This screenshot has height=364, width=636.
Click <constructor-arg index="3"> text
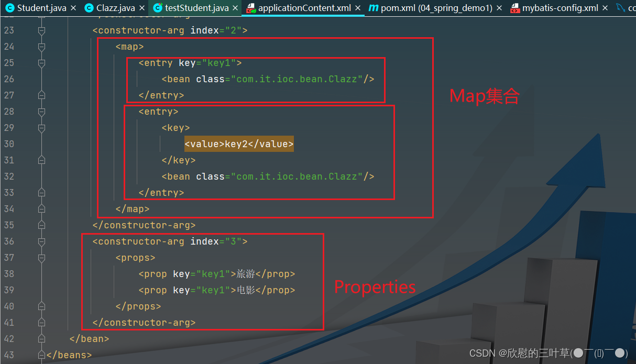(x=170, y=241)
